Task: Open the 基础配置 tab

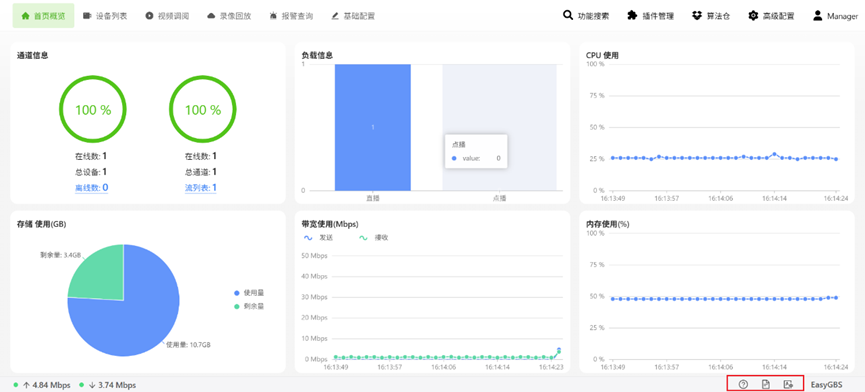Action: 353,16
